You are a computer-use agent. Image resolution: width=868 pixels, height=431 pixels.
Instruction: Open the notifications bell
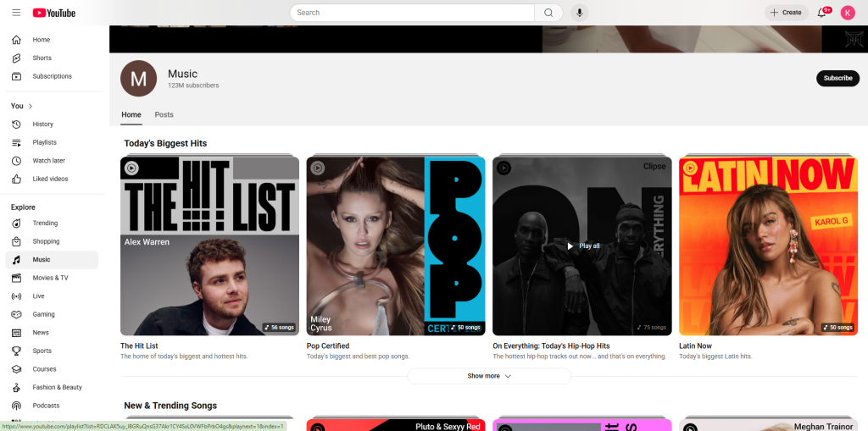click(x=821, y=13)
